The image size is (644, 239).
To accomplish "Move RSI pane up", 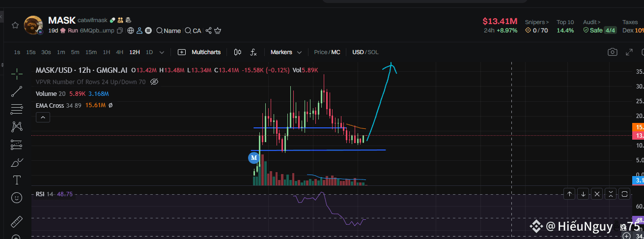I will pos(569,194).
